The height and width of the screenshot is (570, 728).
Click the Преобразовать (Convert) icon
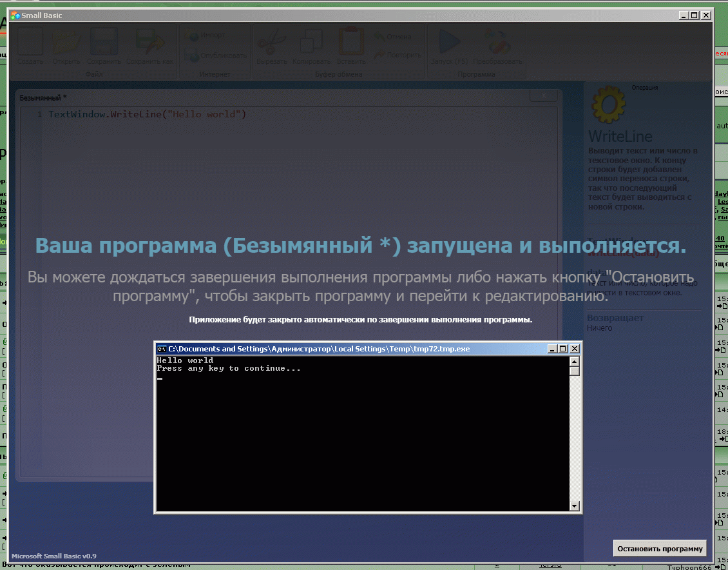click(497, 41)
